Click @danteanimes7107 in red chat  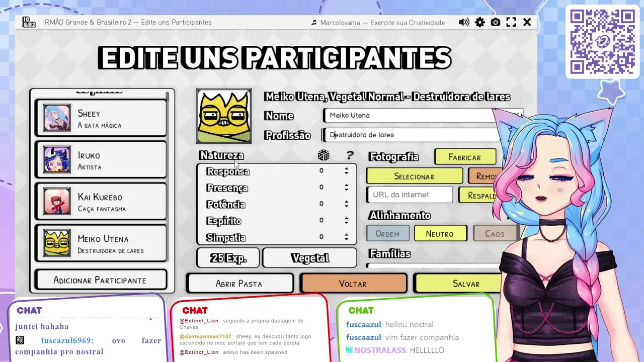click(206, 336)
